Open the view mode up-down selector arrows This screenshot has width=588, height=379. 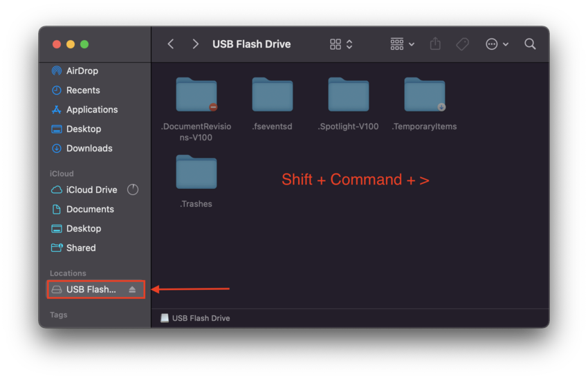coord(349,44)
